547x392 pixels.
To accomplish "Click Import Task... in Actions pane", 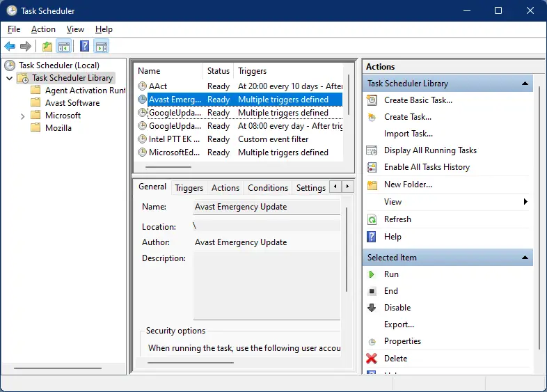I will pyautogui.click(x=408, y=134).
